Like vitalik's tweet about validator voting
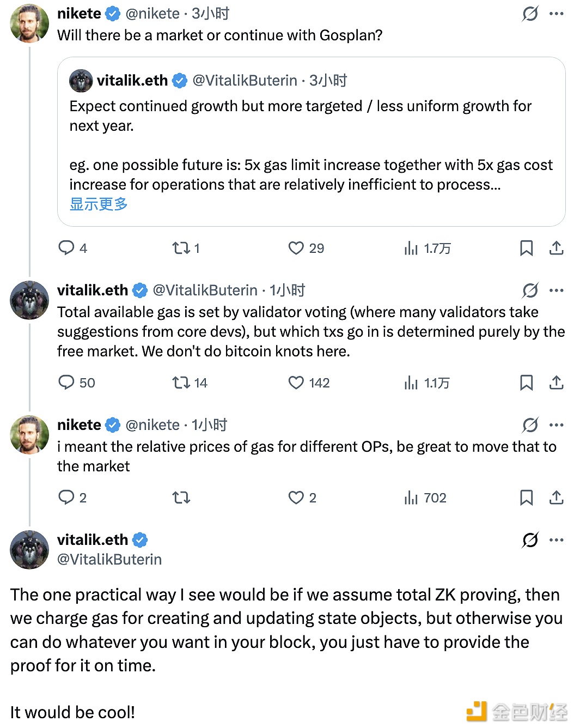574x728 pixels. [296, 383]
